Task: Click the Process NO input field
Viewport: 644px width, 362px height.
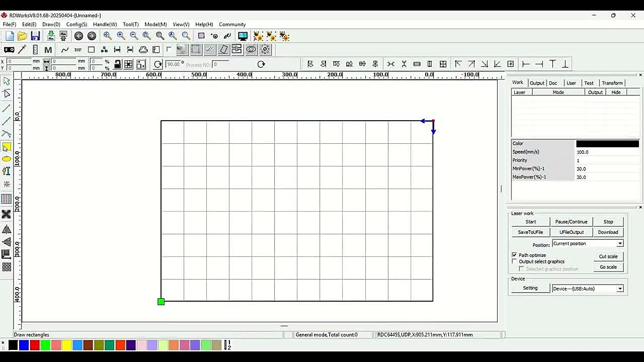Action: coord(221,64)
